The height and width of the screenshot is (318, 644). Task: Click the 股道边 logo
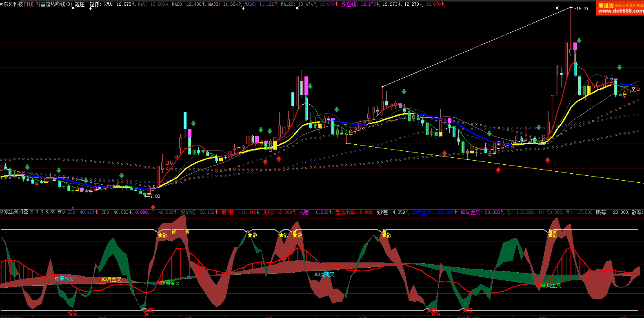pos(606,5)
